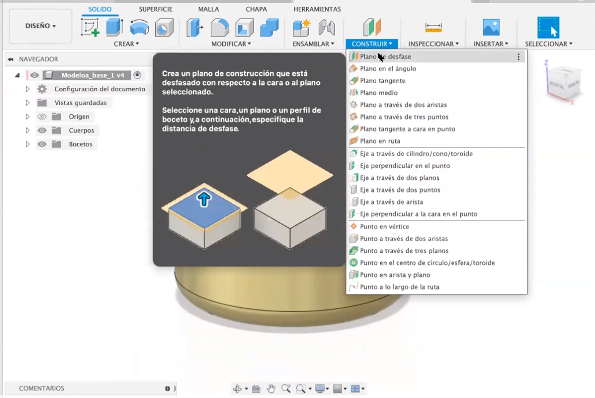595x398 pixels.
Task: Choose Eje a través de dos puntos
Action: [x=436, y=190]
